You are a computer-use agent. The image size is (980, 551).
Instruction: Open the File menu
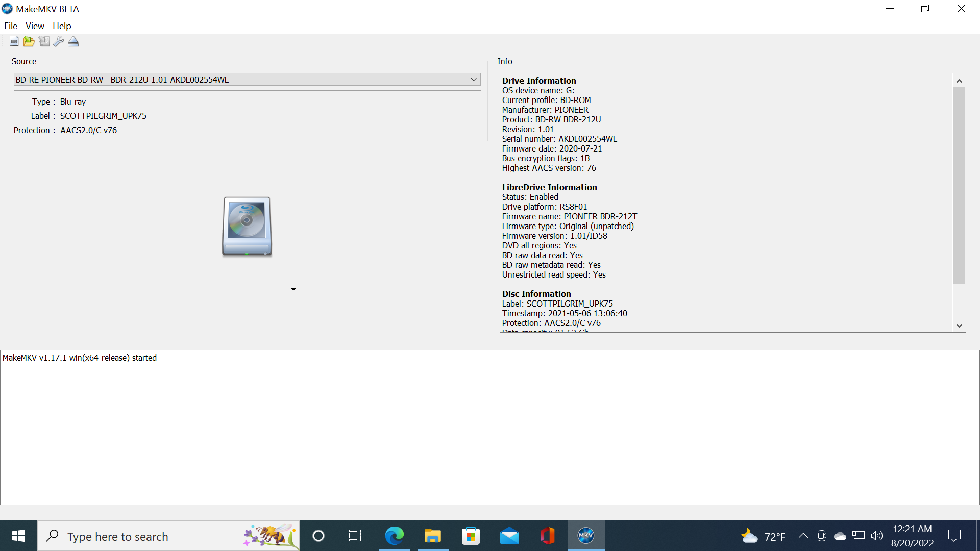11,26
